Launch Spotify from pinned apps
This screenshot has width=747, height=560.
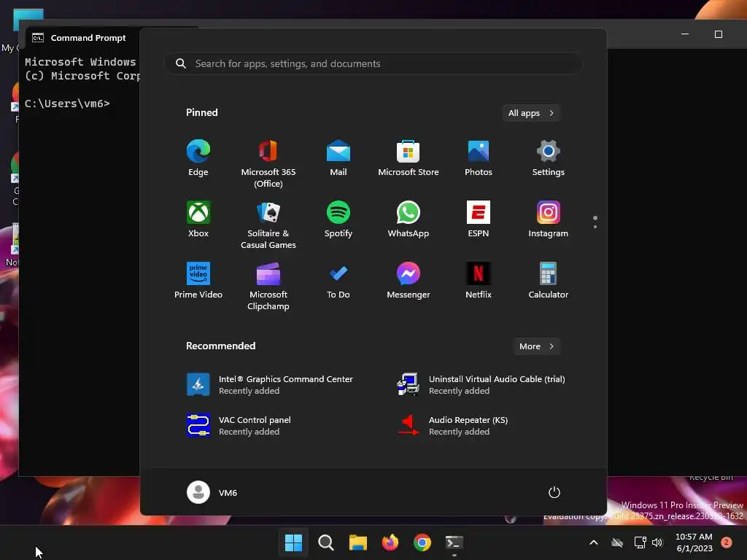tap(338, 219)
